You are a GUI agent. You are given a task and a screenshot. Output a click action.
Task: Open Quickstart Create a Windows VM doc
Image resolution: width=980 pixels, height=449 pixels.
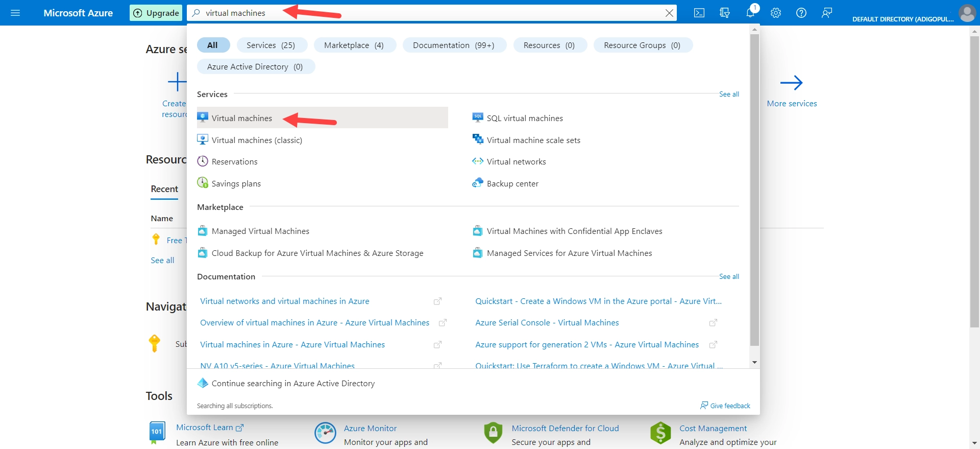(x=599, y=301)
